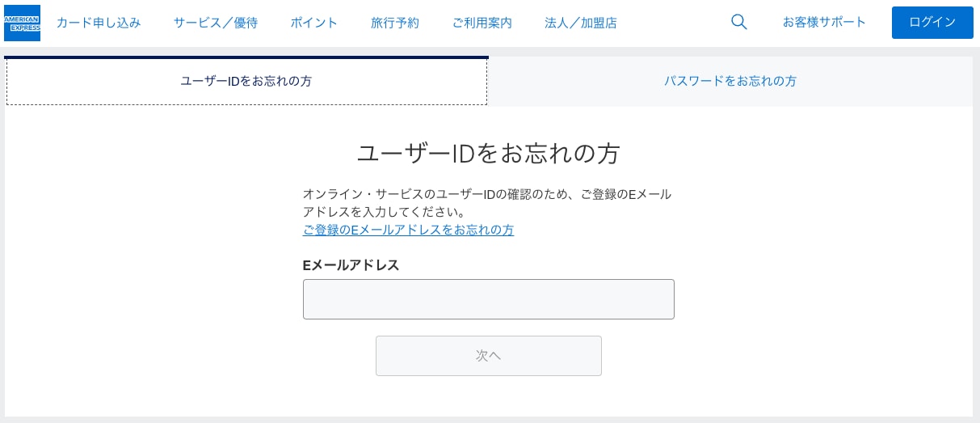Go to the ポイント menu item
The width and height of the screenshot is (980, 423).
pyautogui.click(x=314, y=23)
